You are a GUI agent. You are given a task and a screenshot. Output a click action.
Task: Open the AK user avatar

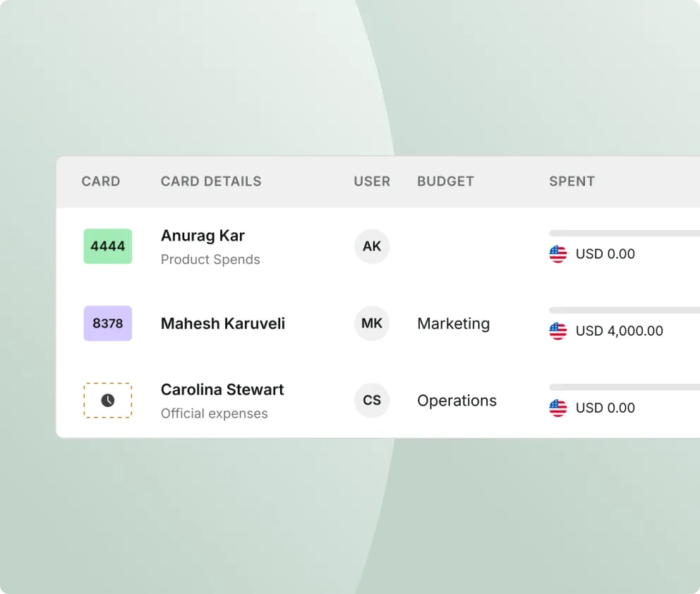(x=372, y=246)
